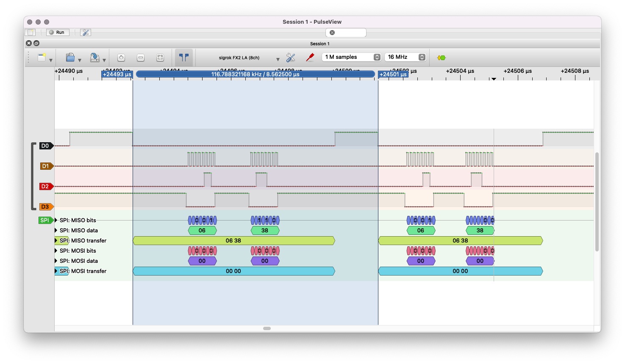Click the new view icon in the toolbar
The height and width of the screenshot is (364, 625).
42,58
